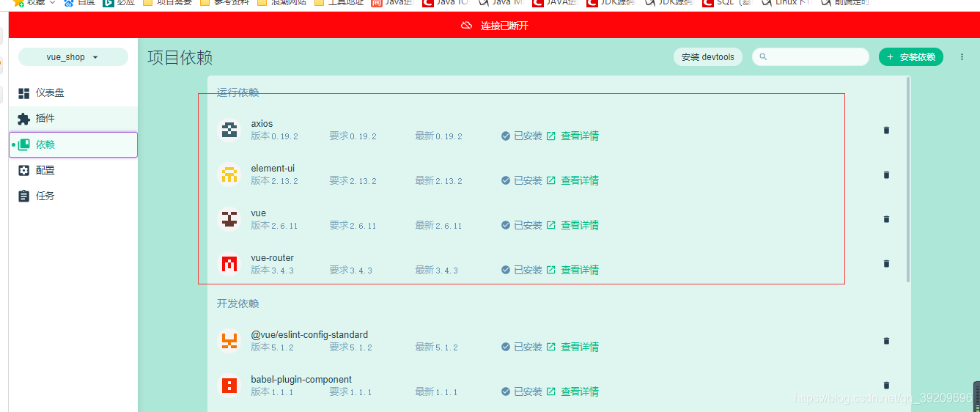Click the 项目依赖 page title
This screenshot has width=980, height=412.
(180, 58)
